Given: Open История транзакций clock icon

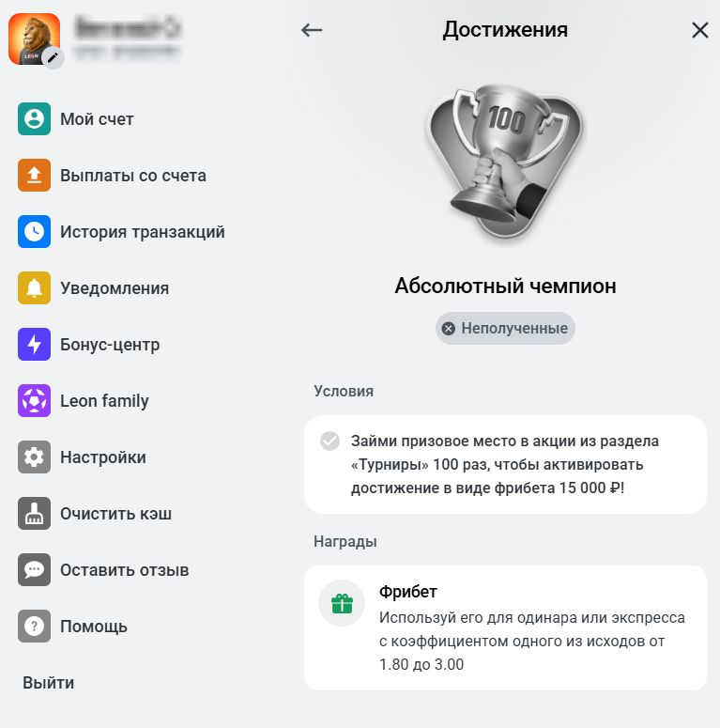Looking at the screenshot, I should 34,231.
